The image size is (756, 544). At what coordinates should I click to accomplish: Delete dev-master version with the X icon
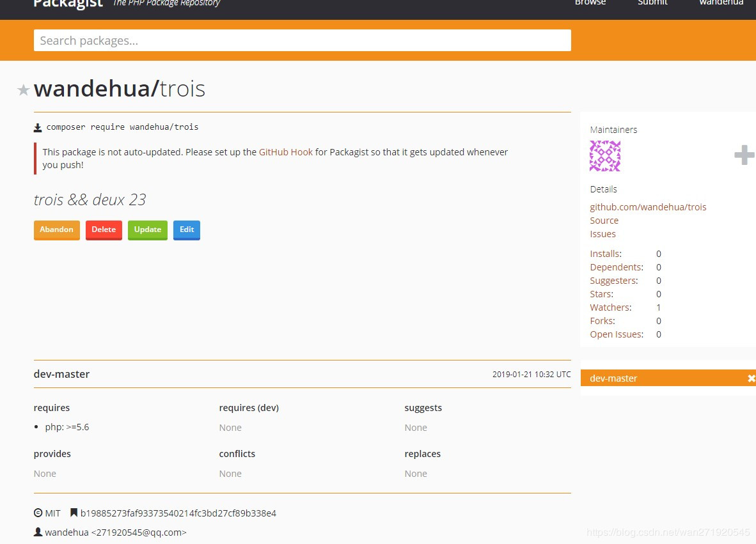click(751, 378)
